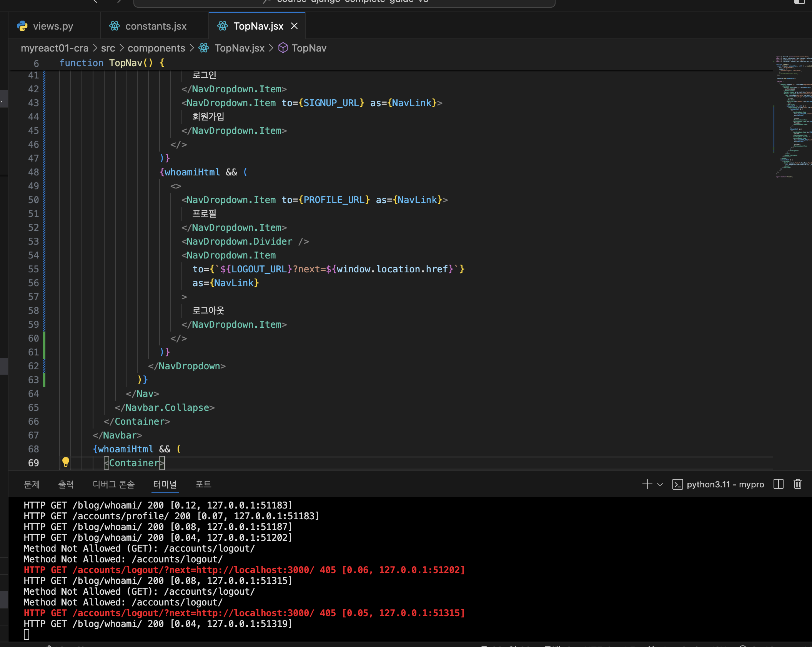Click line number 48 in the gutter
Image resolution: width=812 pixels, height=647 pixels.
(33, 172)
